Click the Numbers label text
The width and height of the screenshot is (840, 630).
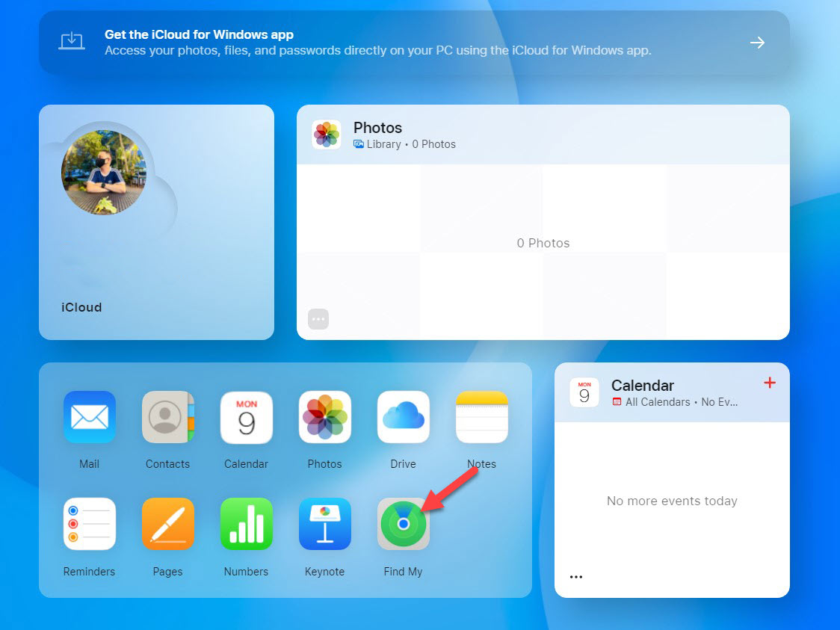[x=247, y=572]
